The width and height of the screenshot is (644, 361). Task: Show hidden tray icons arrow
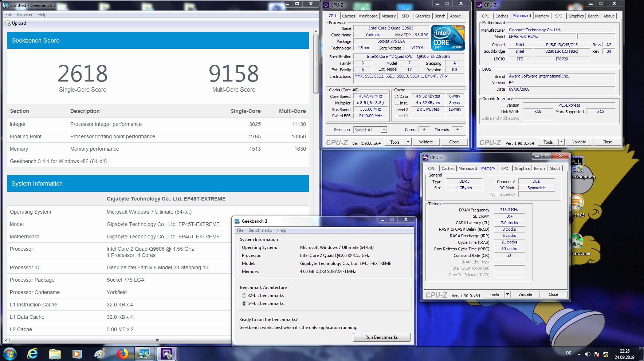[579, 354]
